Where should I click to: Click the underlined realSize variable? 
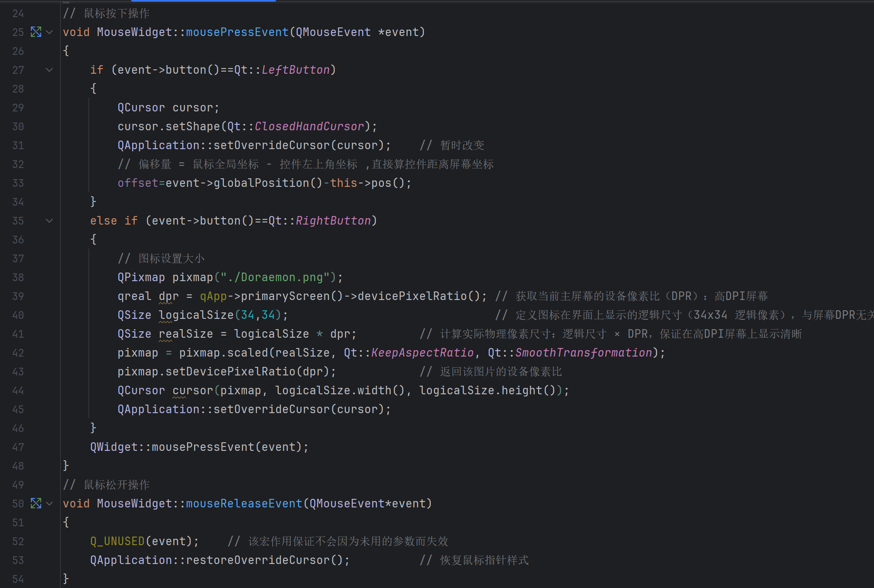point(186,334)
